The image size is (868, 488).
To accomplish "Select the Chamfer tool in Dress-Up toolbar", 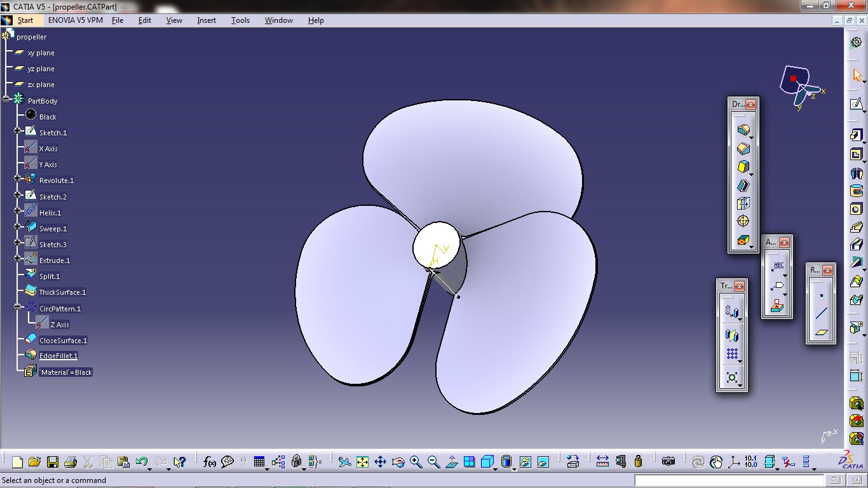I will tap(743, 148).
